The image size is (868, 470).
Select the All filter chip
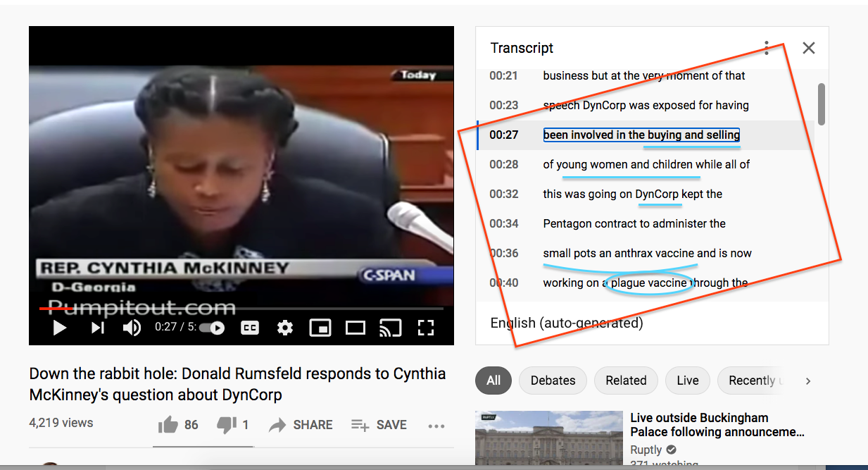493,381
